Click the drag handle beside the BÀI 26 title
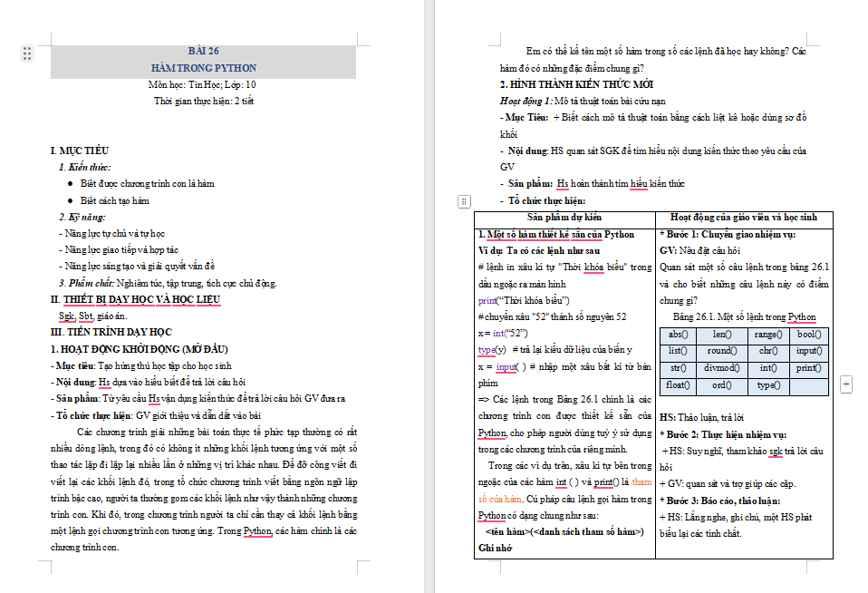 click(x=27, y=53)
